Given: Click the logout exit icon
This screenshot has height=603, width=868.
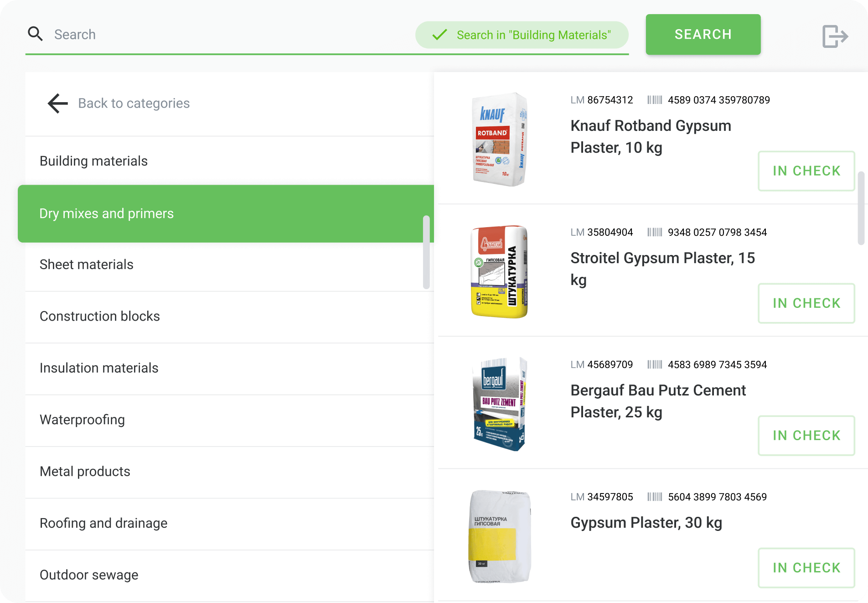Looking at the screenshot, I should click(x=835, y=36).
